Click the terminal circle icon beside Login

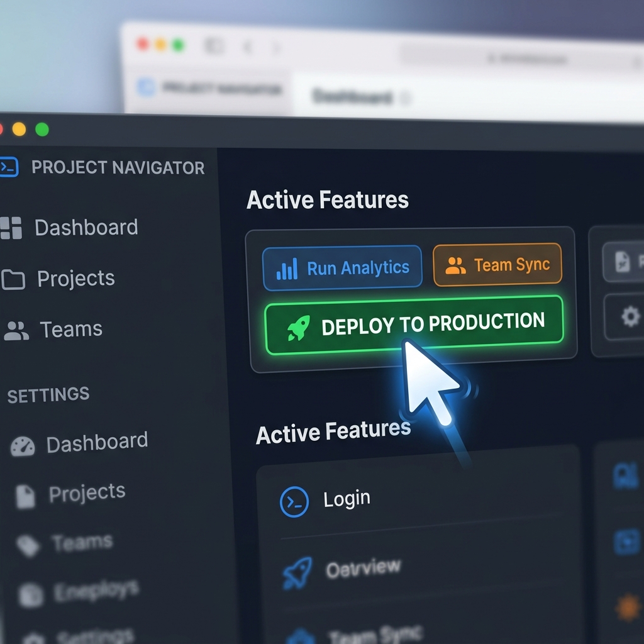[294, 502]
